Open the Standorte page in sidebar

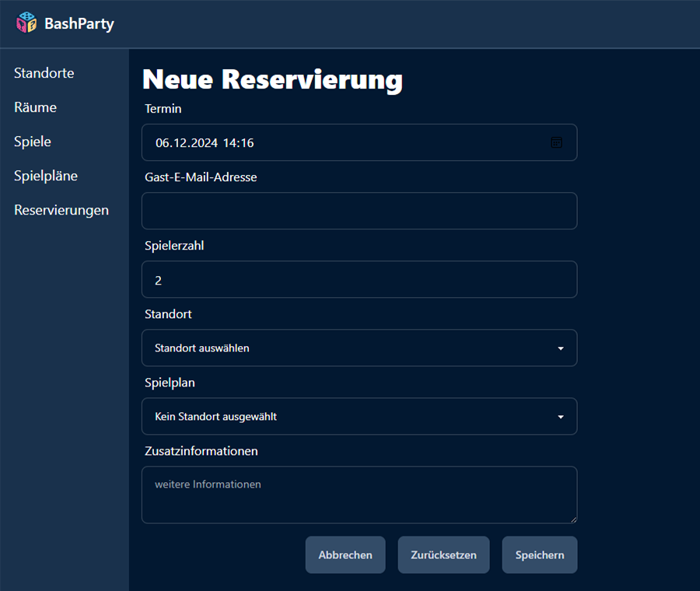(x=44, y=73)
